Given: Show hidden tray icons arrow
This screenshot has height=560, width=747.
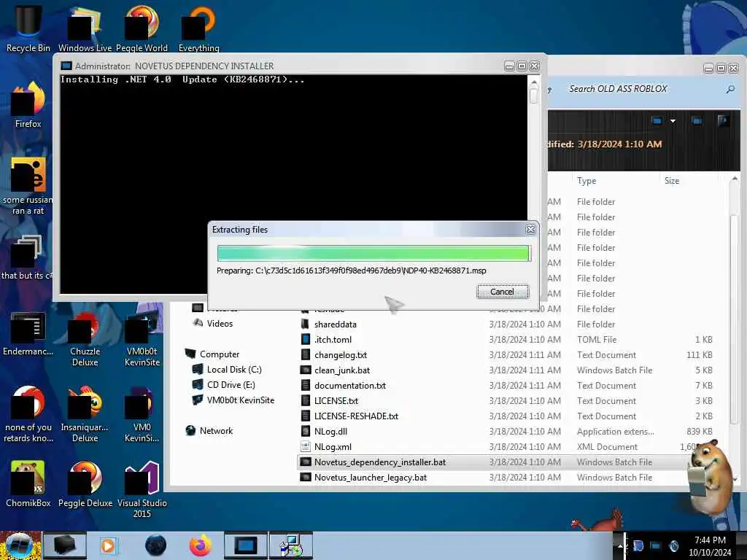Looking at the screenshot, I should pyautogui.click(x=619, y=546).
